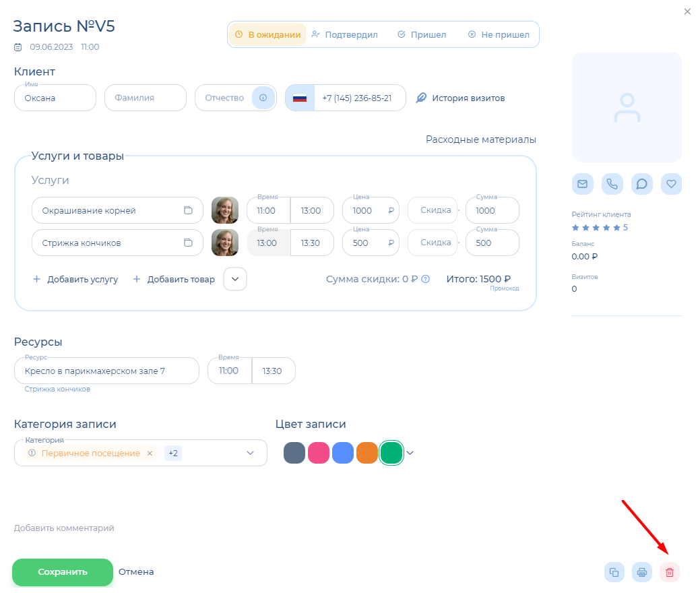Click the copy record icon
700x593 pixels.
tap(614, 572)
